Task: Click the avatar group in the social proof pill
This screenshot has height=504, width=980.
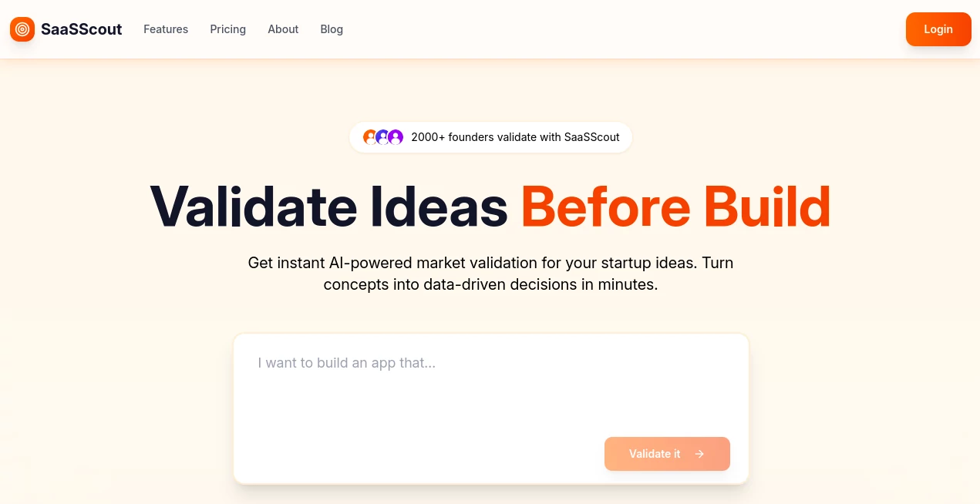Action: tap(382, 136)
